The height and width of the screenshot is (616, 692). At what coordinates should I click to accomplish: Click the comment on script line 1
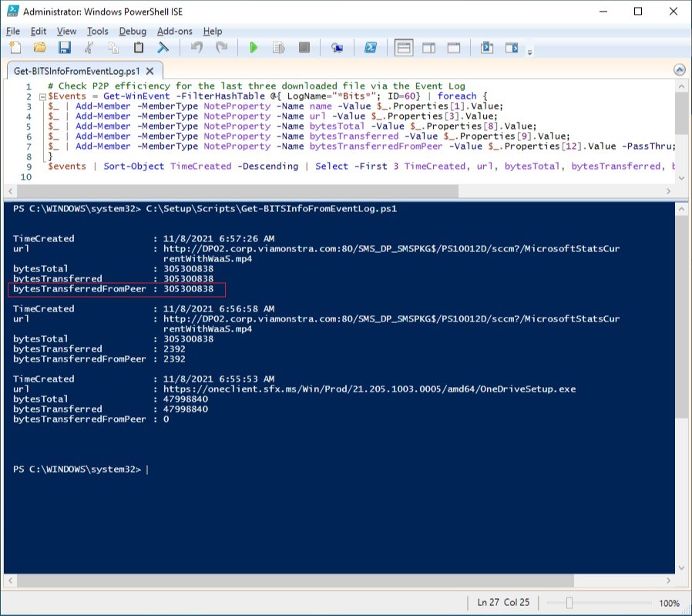click(257, 86)
